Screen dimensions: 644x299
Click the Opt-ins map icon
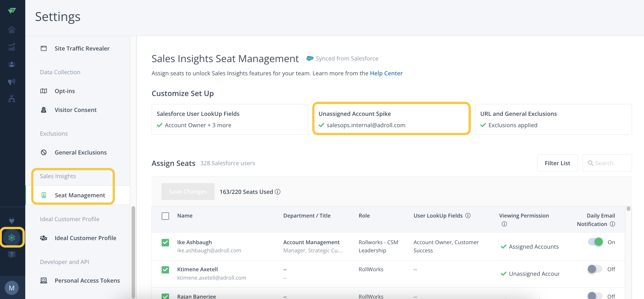coord(44,91)
